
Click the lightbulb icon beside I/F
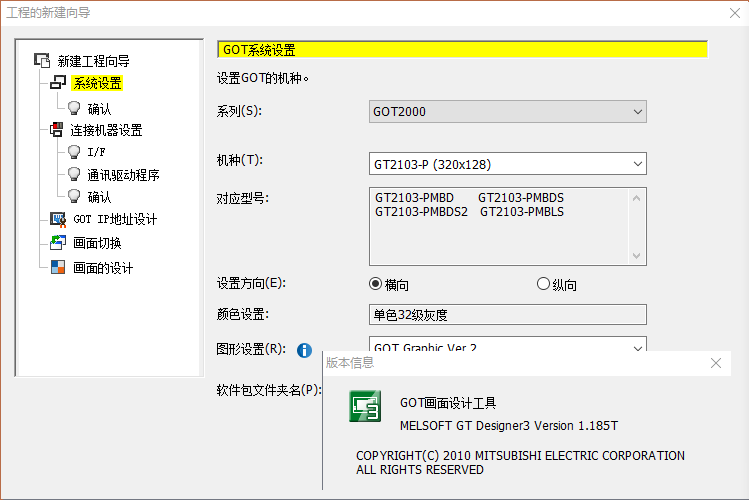point(73,152)
